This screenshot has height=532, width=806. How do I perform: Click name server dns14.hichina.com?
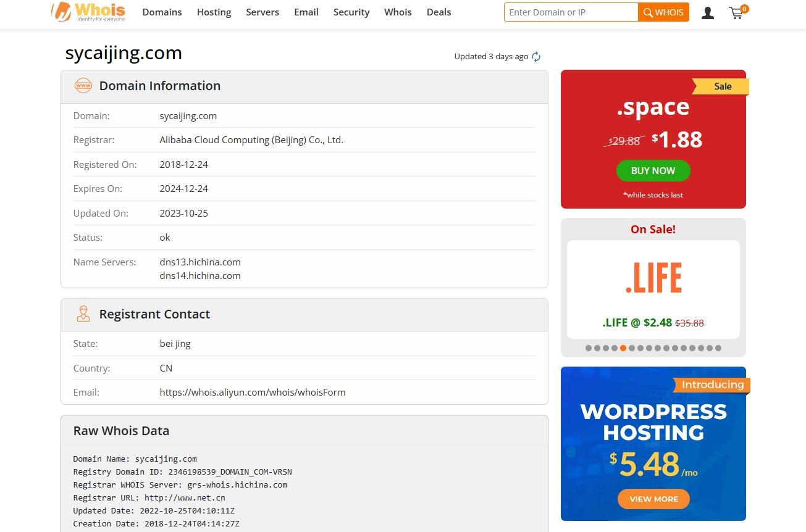point(200,275)
